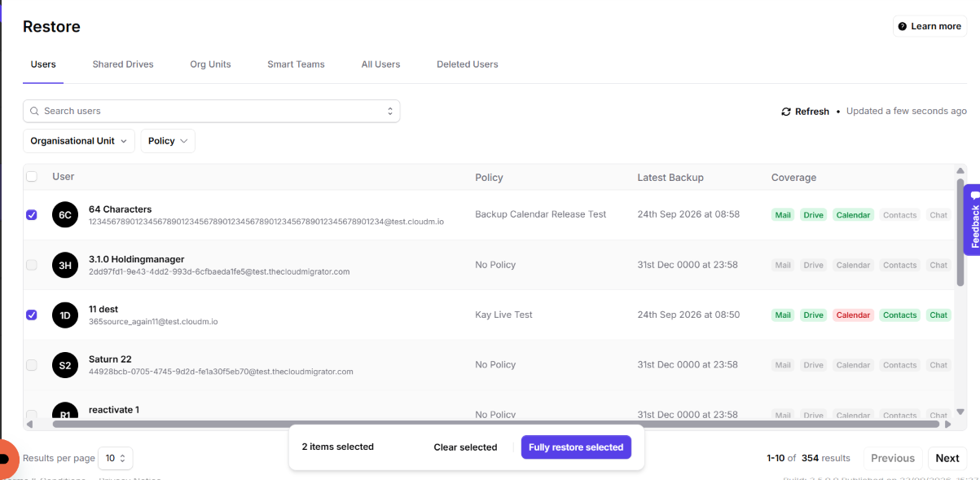Uncheck the 64 Characters user checkbox
Viewport: 980px width, 480px height.
(x=32, y=215)
